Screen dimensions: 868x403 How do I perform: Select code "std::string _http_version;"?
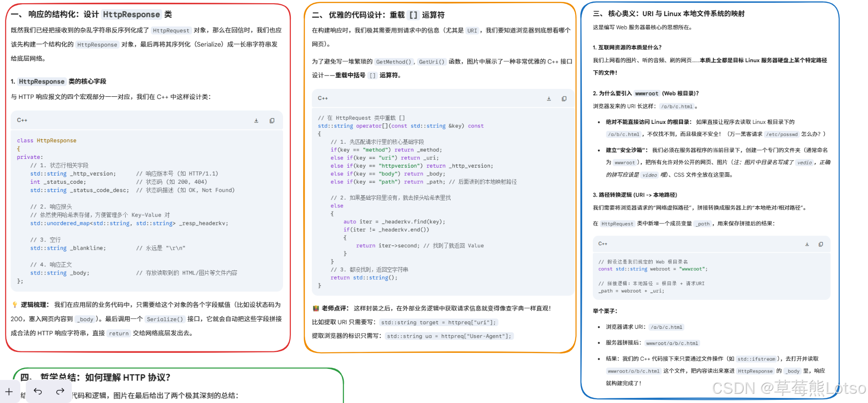(x=73, y=174)
